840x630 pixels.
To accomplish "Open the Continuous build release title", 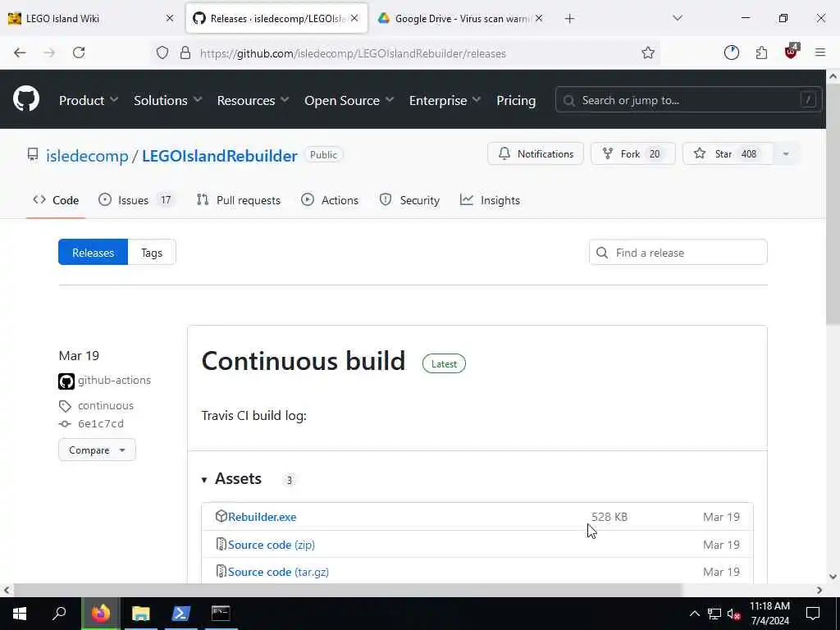I will [304, 361].
